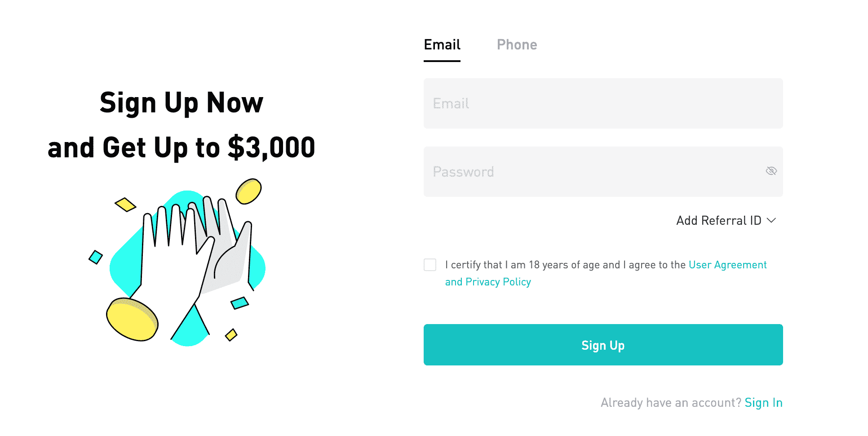Image resolution: width=868 pixels, height=436 pixels.
Task: Open the 'and Privacy Policy' link
Action: [x=488, y=282]
